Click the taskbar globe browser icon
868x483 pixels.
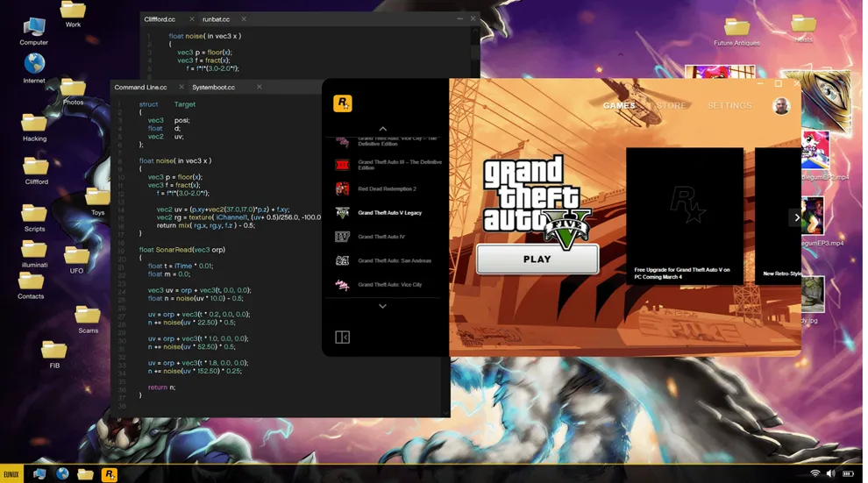(62, 473)
